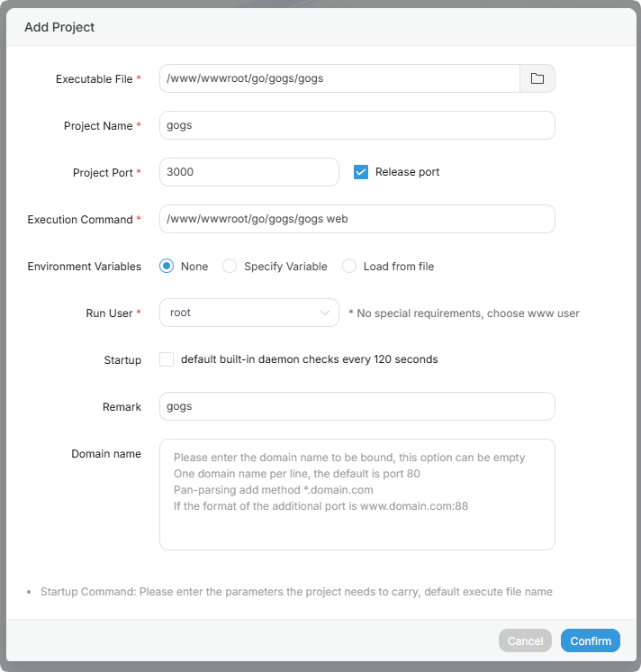641x672 pixels.
Task: Focus the Project Name input field
Action: (357, 125)
